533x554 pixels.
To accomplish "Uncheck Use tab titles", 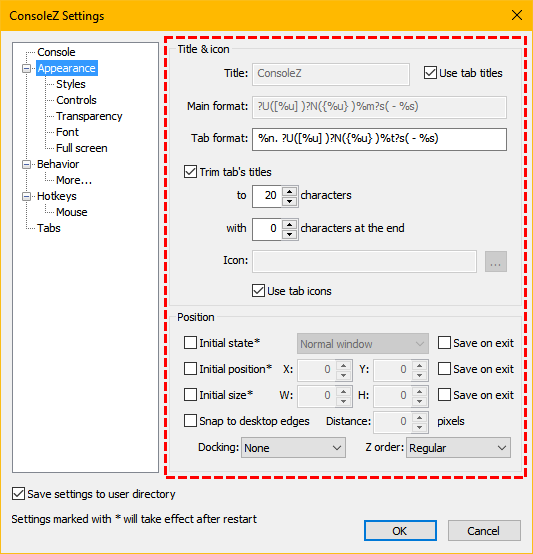I will [430, 73].
